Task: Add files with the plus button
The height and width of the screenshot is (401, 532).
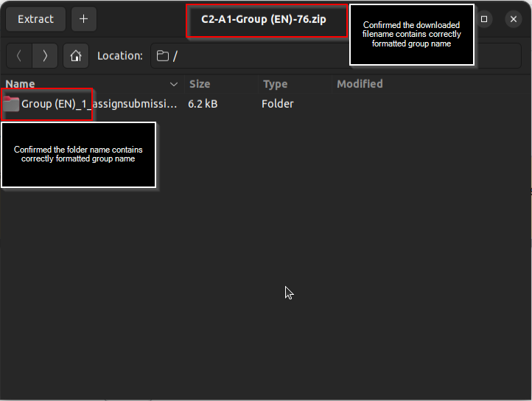Action: pyautogui.click(x=84, y=19)
